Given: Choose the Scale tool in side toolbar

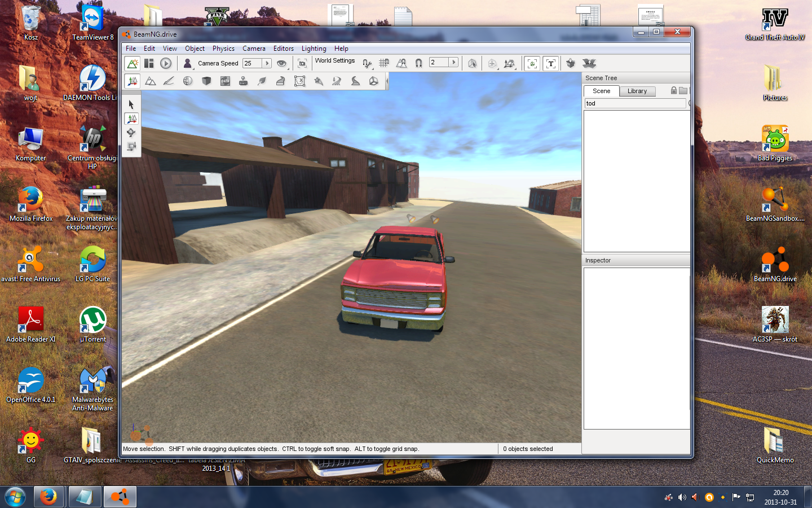Looking at the screenshot, I should click(131, 147).
